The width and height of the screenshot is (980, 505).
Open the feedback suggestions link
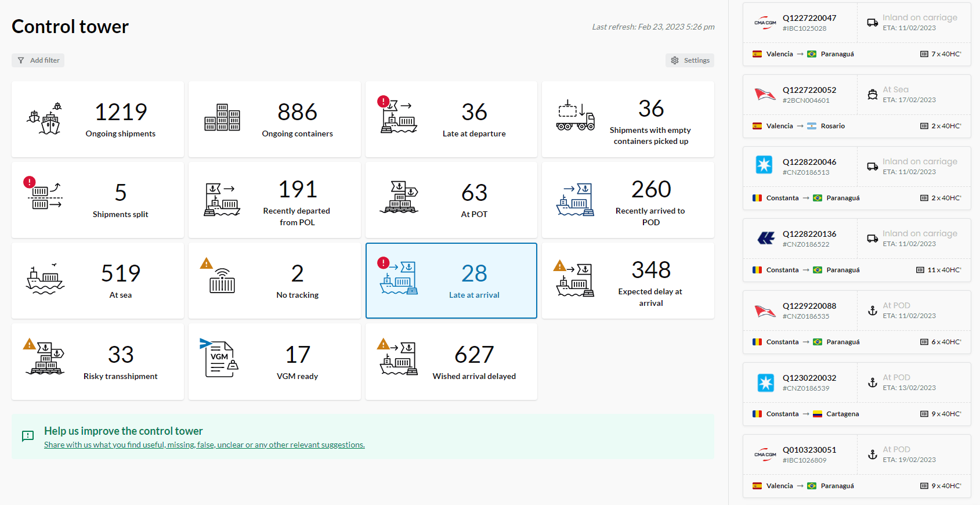204,445
